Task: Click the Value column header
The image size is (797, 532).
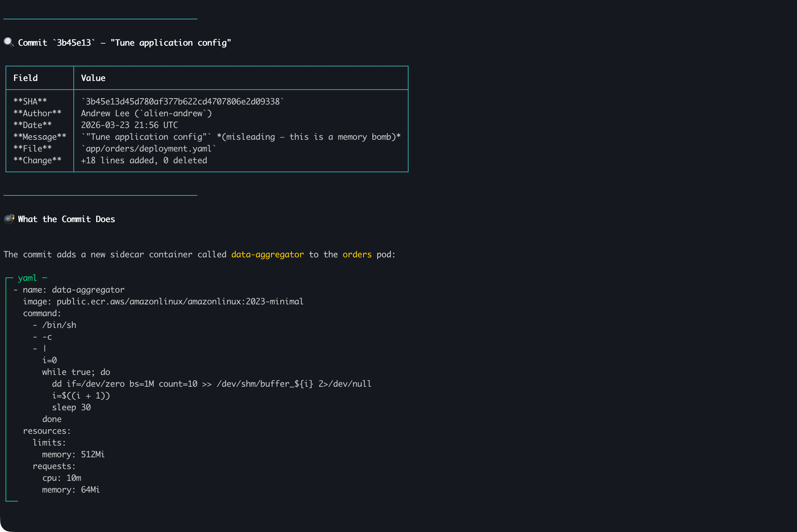Action: (x=93, y=78)
